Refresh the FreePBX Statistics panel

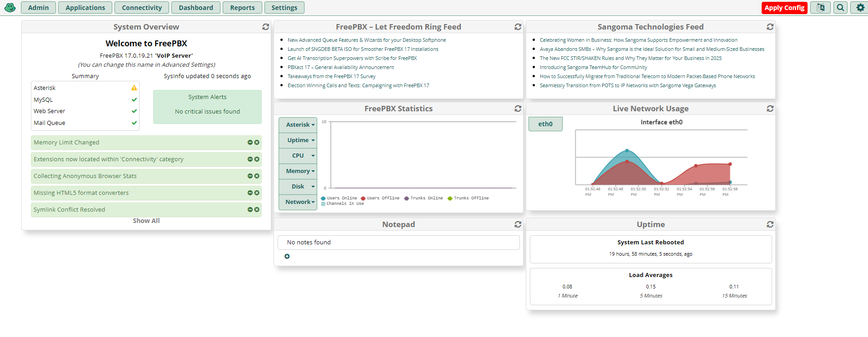[x=518, y=109]
